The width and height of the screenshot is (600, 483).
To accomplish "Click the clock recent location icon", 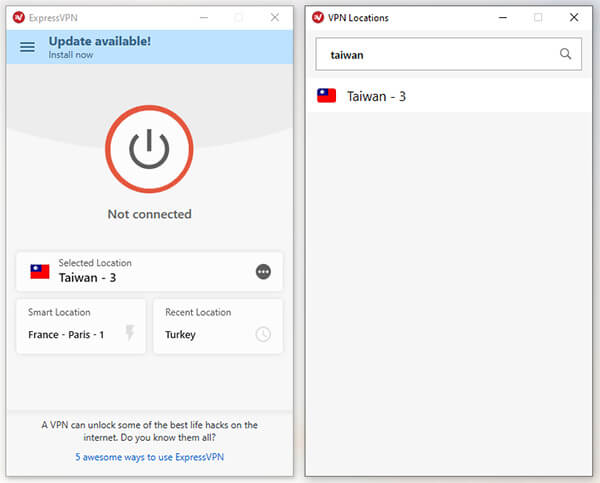I will point(263,334).
